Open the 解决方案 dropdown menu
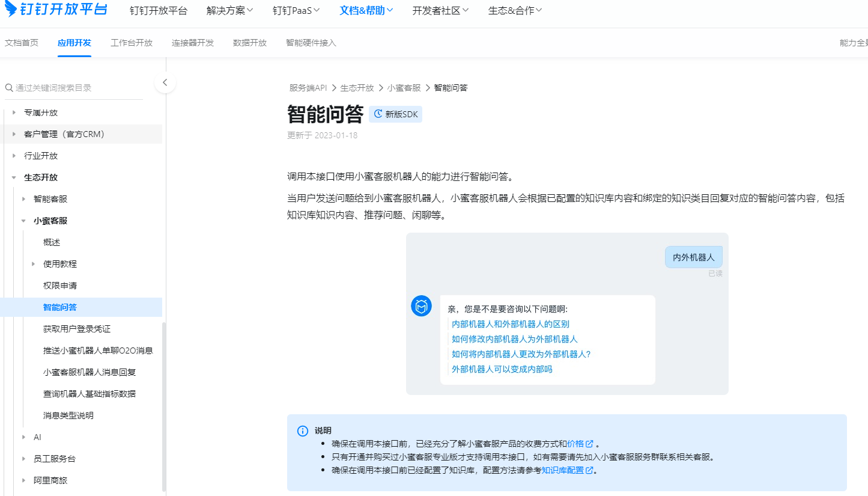This screenshot has height=496, width=868. pos(229,11)
